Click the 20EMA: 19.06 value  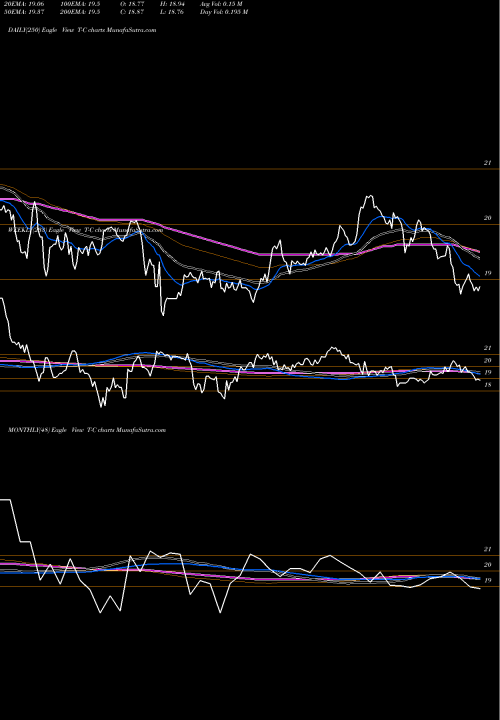23,4
